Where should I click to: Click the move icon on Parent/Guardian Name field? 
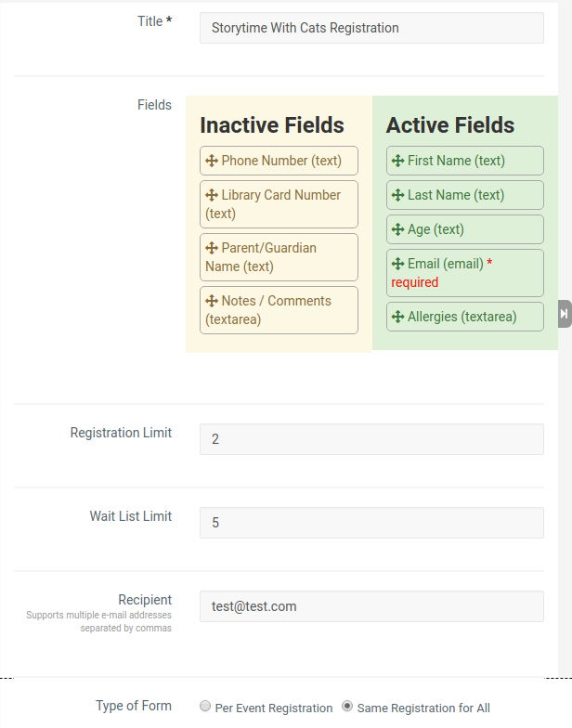tap(212, 248)
